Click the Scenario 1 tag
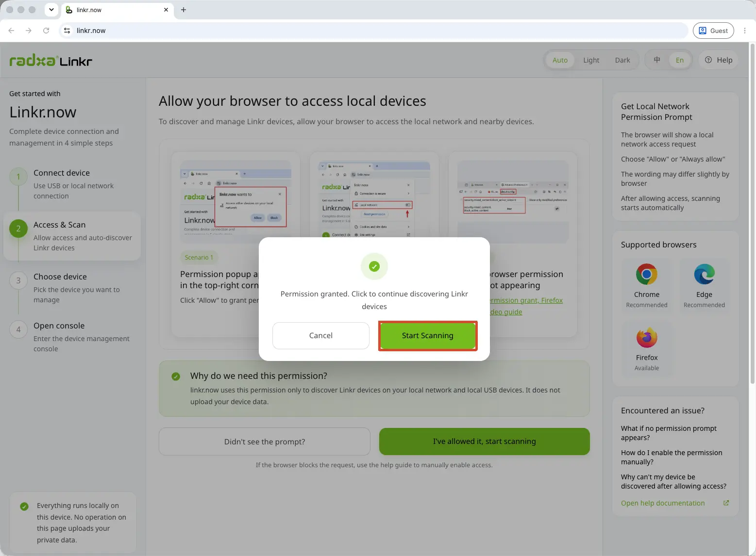Image resolution: width=756 pixels, height=556 pixels. [x=199, y=258]
